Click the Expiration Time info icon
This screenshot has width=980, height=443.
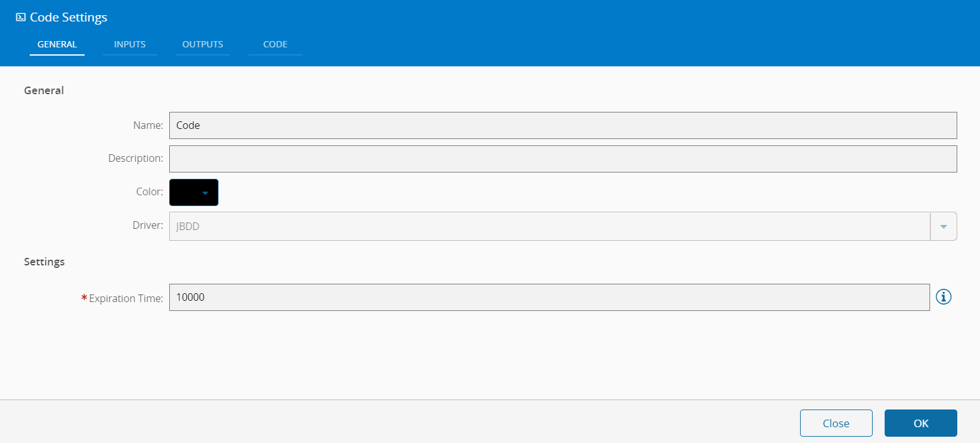(943, 297)
